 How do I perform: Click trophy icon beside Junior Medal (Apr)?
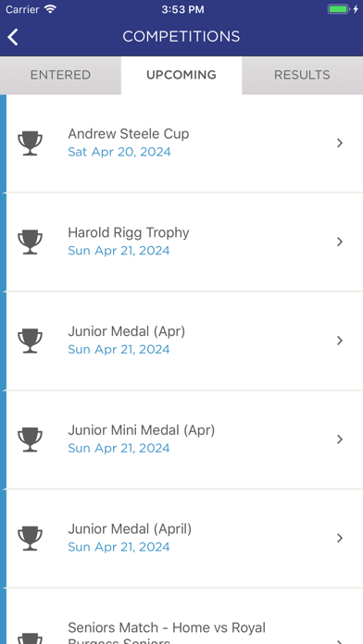click(30, 341)
